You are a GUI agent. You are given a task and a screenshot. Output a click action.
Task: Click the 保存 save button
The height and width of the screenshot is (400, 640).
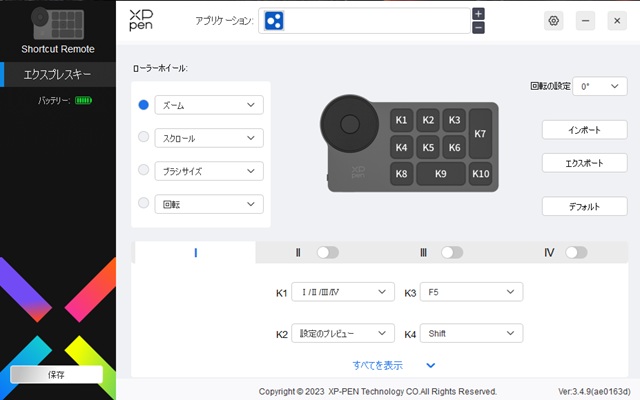pos(56,374)
